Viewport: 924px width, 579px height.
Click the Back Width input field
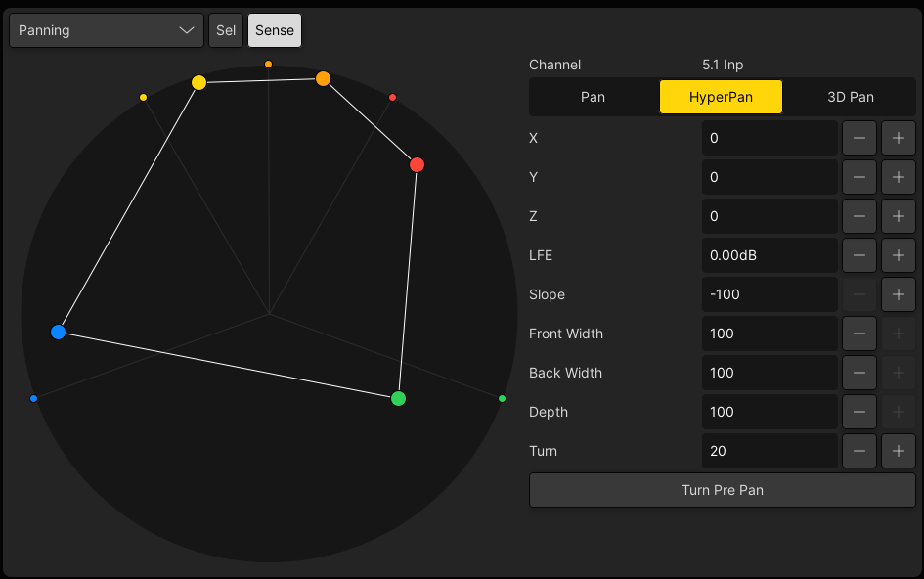769,373
